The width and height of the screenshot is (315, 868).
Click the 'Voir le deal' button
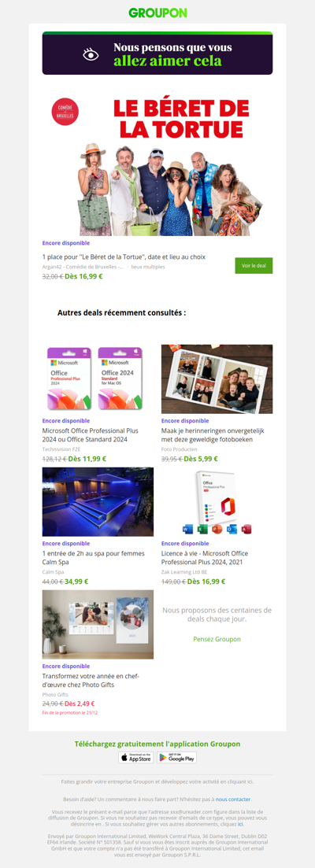click(254, 266)
